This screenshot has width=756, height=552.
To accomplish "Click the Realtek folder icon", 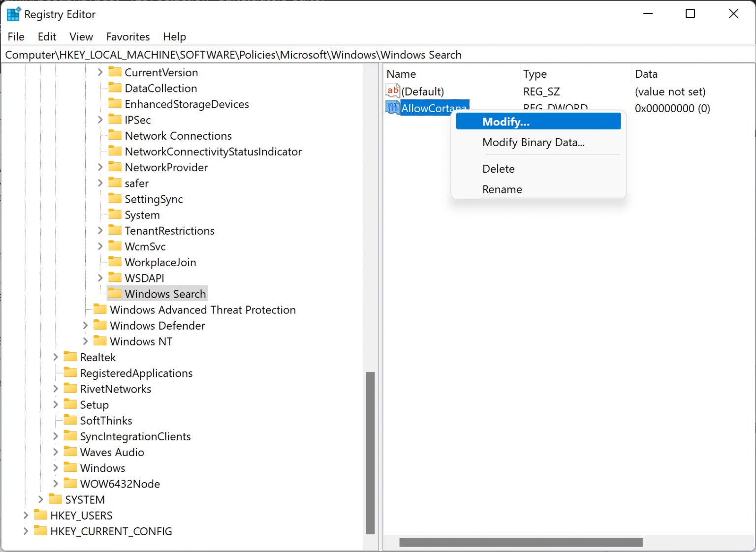I will (70, 357).
